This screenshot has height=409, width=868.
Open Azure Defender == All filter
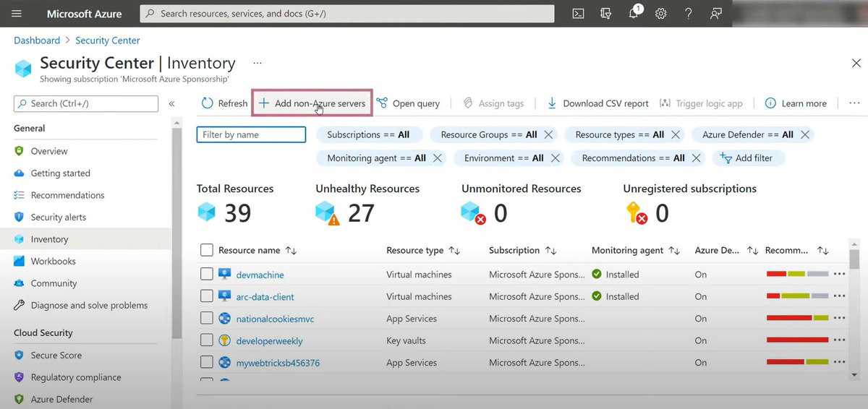point(748,135)
